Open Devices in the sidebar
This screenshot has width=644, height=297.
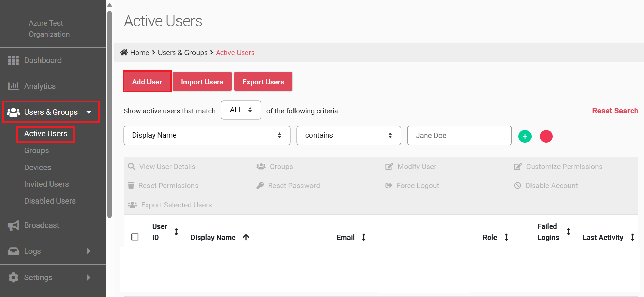tap(37, 167)
